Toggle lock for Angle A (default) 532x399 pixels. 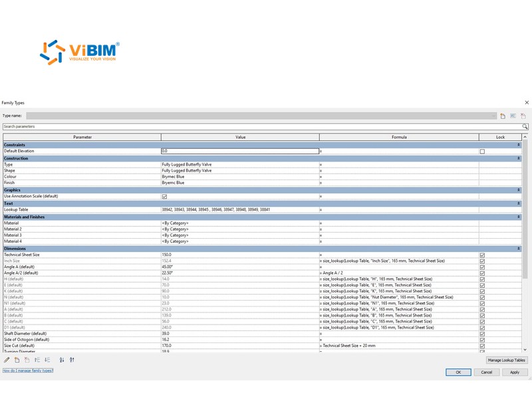(x=483, y=267)
